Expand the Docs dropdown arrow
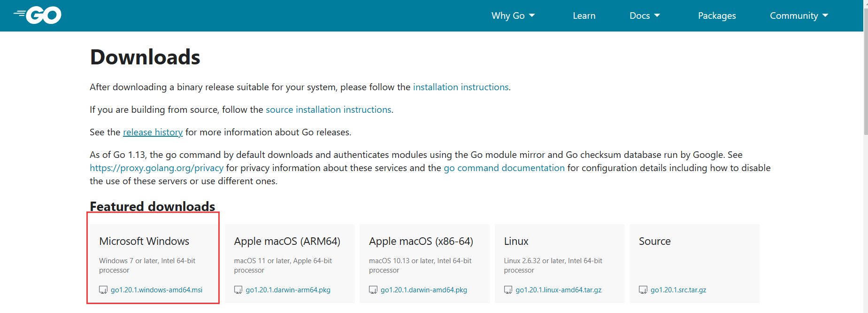 pos(657,16)
